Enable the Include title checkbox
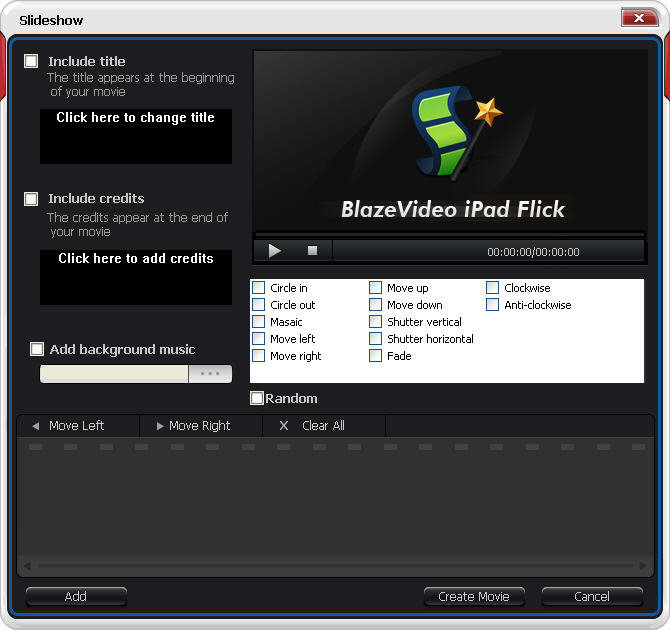This screenshot has height=630, width=670. point(31,61)
